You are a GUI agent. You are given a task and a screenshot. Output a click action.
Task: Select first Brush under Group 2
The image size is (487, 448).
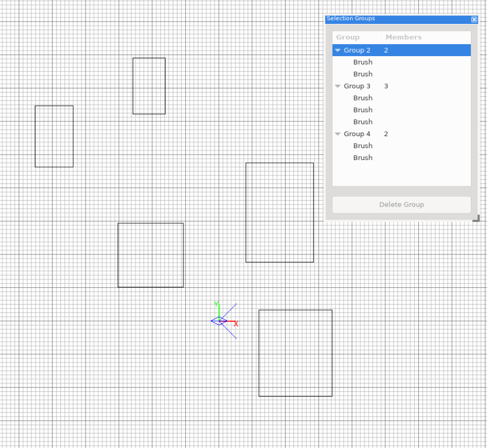pyautogui.click(x=363, y=62)
